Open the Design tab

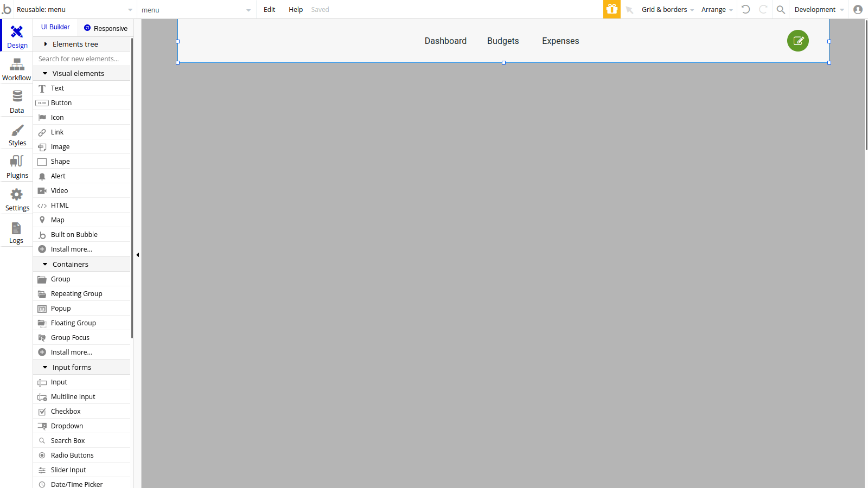coord(17,36)
